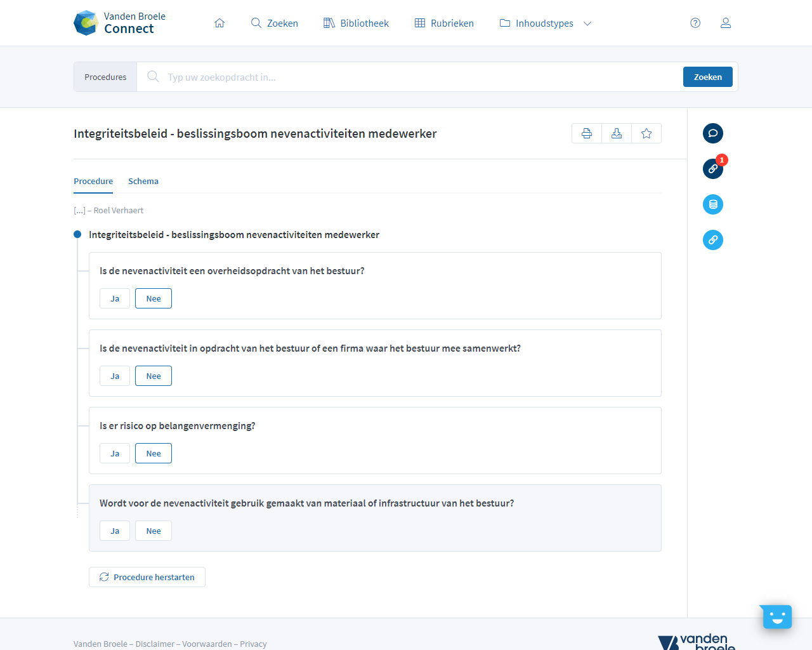812x650 pixels.
Task: Open the database panel in the right sidebar
Action: pos(712,204)
